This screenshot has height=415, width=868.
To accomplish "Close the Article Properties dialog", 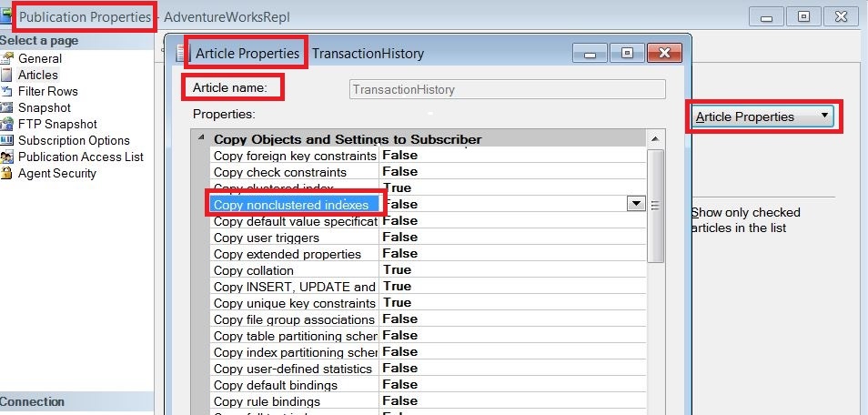I will pyautogui.click(x=664, y=53).
